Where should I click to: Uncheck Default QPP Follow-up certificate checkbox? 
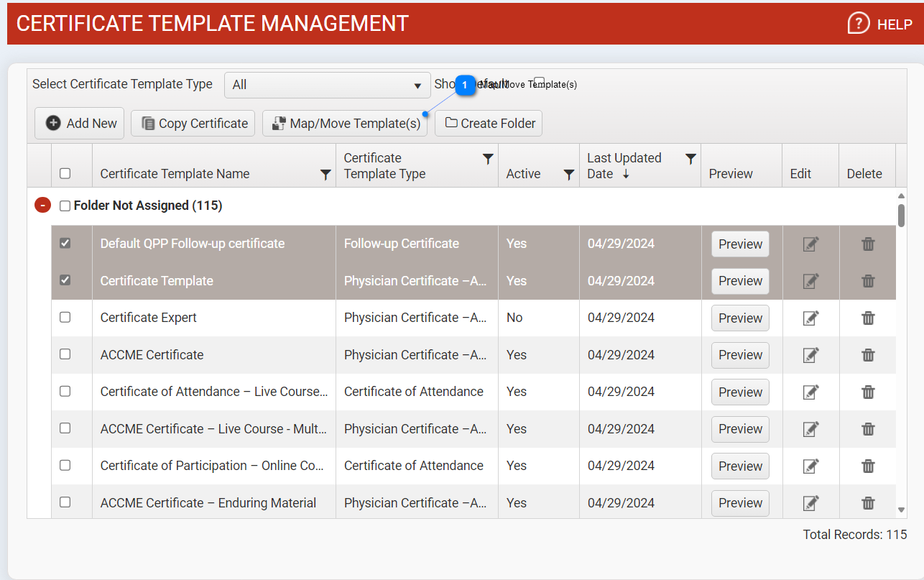[65, 243]
